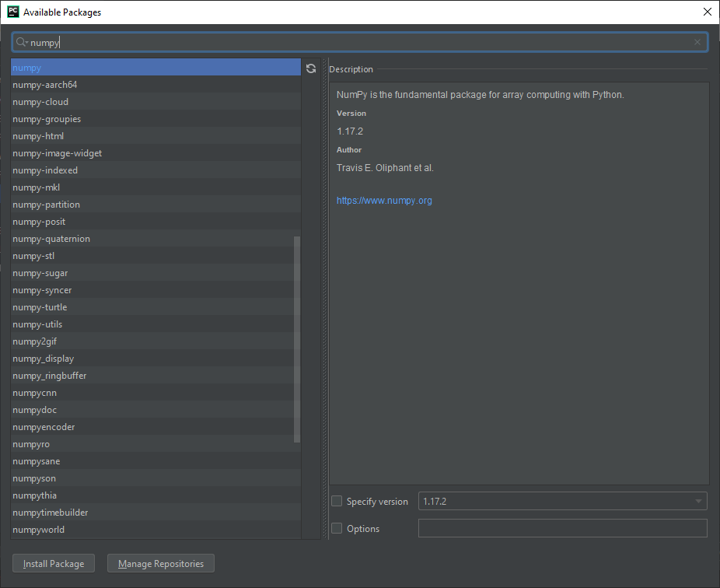
Task: Click in the numpy search text field
Action: pyautogui.click(x=358, y=42)
